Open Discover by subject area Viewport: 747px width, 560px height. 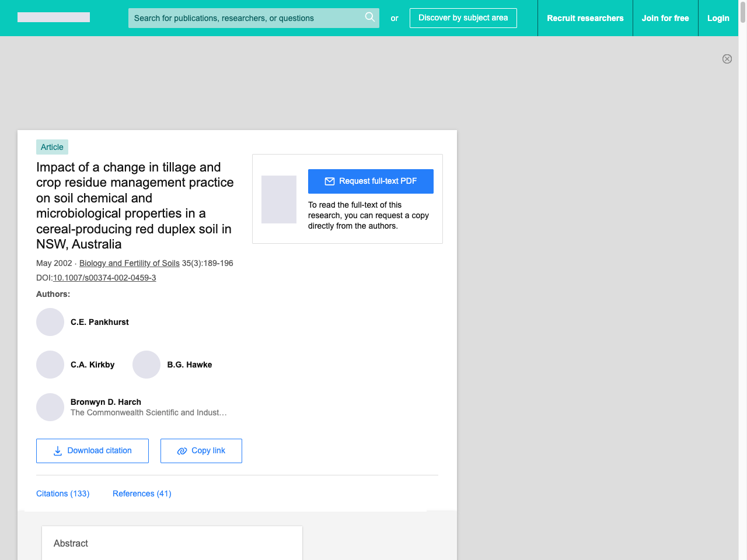point(463,18)
